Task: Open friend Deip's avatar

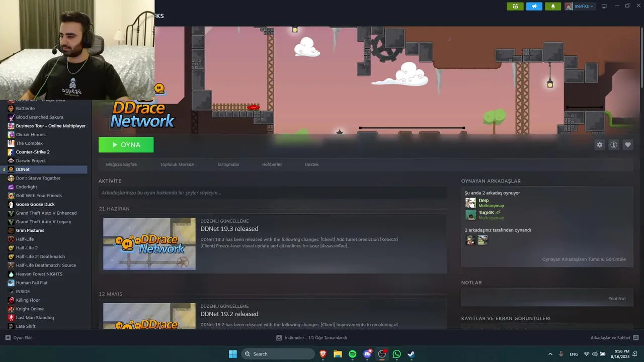Action: coord(470,203)
